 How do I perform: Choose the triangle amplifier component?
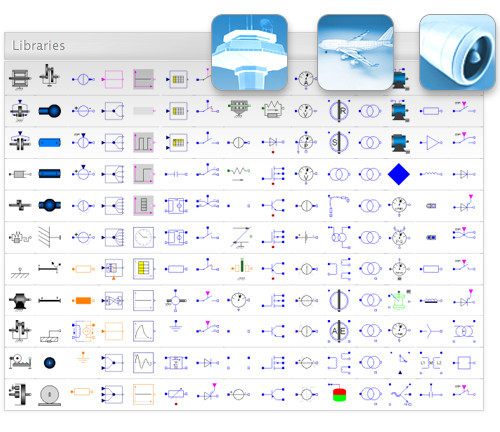pyautogui.click(x=432, y=143)
